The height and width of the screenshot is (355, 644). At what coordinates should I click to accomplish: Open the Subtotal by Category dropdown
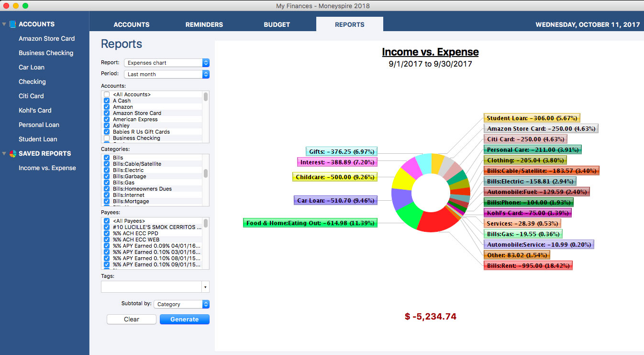181,304
